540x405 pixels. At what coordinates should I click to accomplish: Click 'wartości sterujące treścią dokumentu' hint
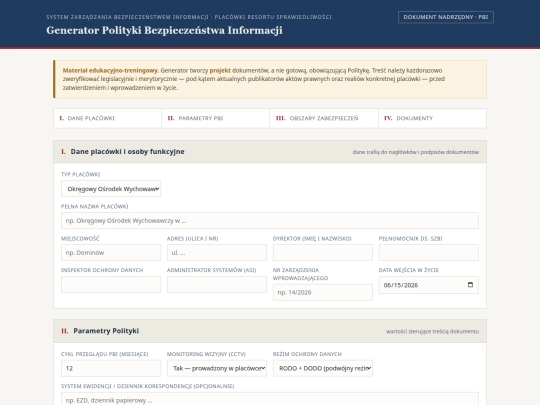[x=432, y=331]
